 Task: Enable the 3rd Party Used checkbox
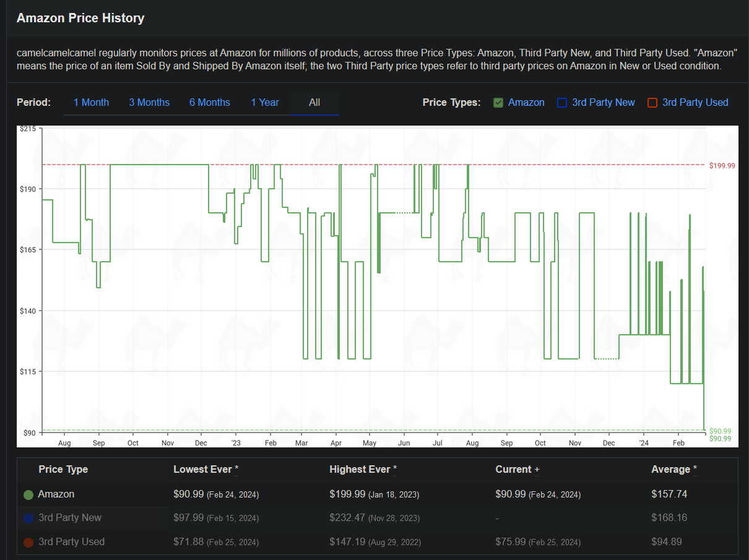coord(652,103)
